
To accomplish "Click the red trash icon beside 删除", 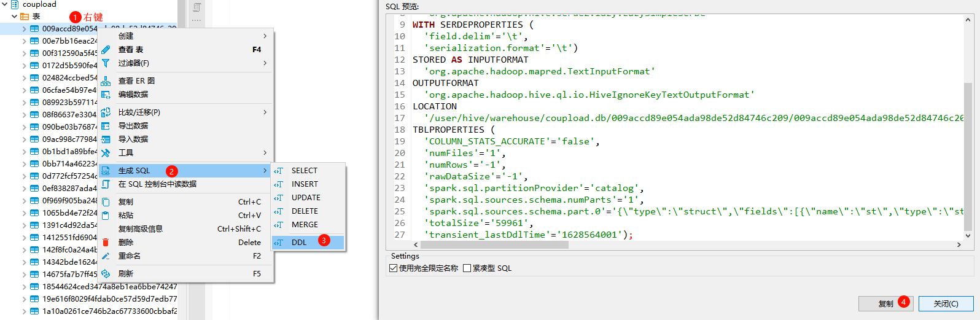I will (106, 243).
